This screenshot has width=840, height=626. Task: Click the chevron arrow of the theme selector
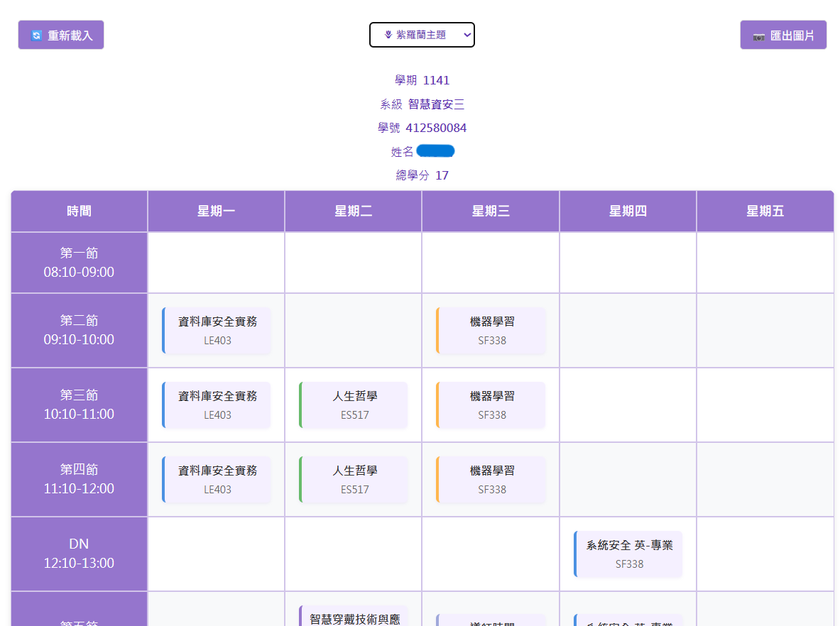pyautogui.click(x=467, y=35)
